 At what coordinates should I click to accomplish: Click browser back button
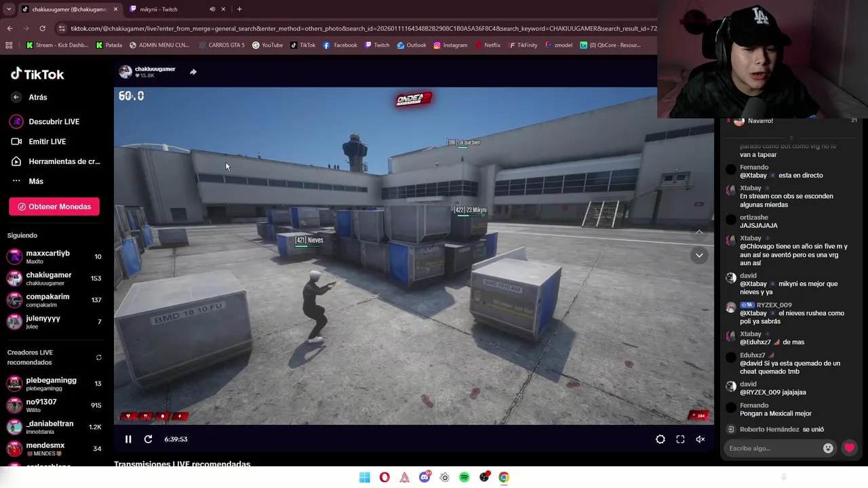point(9,28)
